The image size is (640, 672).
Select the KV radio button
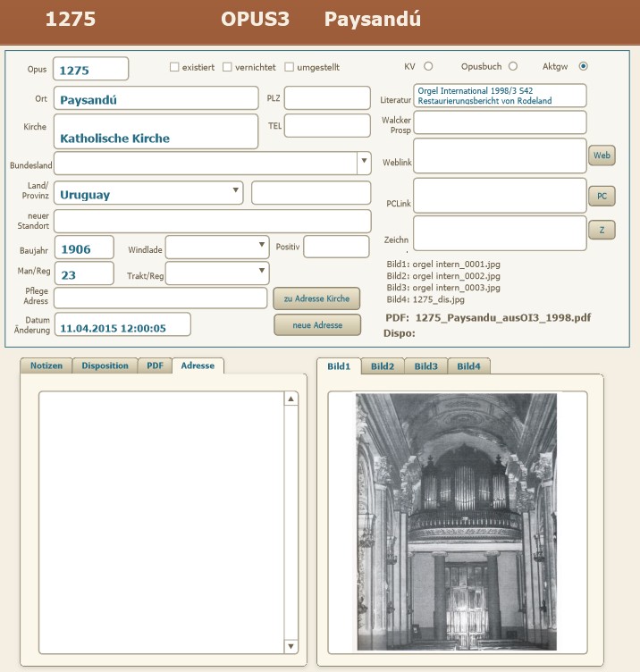(428, 66)
